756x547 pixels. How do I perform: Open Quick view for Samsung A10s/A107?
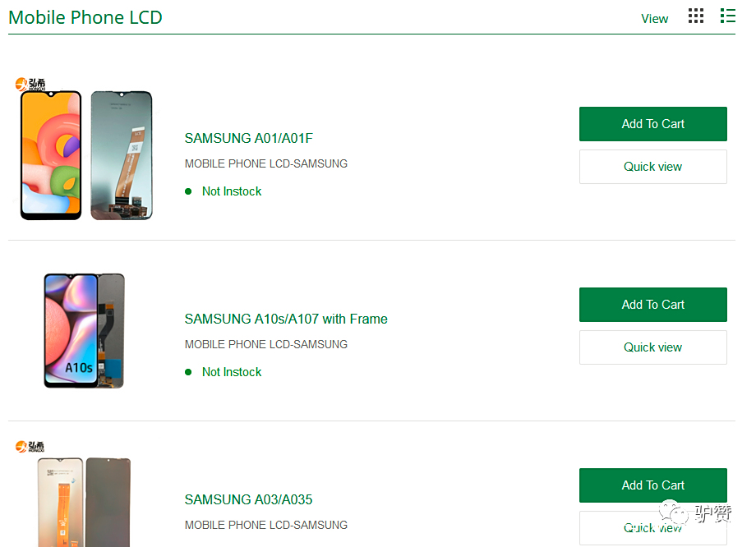tap(652, 347)
